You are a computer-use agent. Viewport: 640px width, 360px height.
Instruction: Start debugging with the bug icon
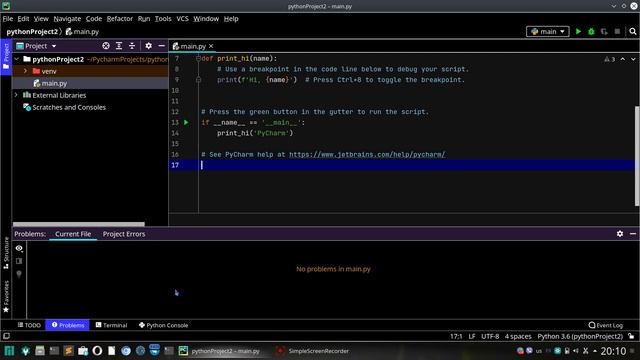click(591, 31)
